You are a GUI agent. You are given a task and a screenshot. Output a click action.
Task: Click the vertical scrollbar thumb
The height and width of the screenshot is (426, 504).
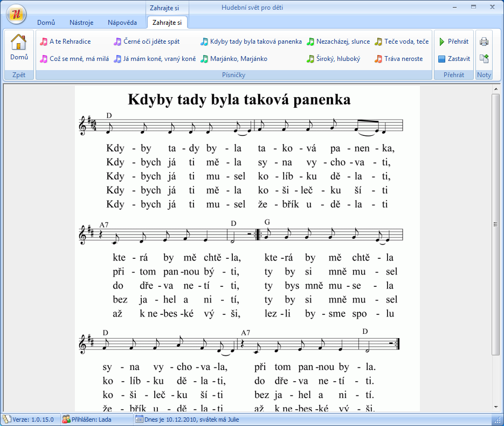pyautogui.click(x=495, y=224)
